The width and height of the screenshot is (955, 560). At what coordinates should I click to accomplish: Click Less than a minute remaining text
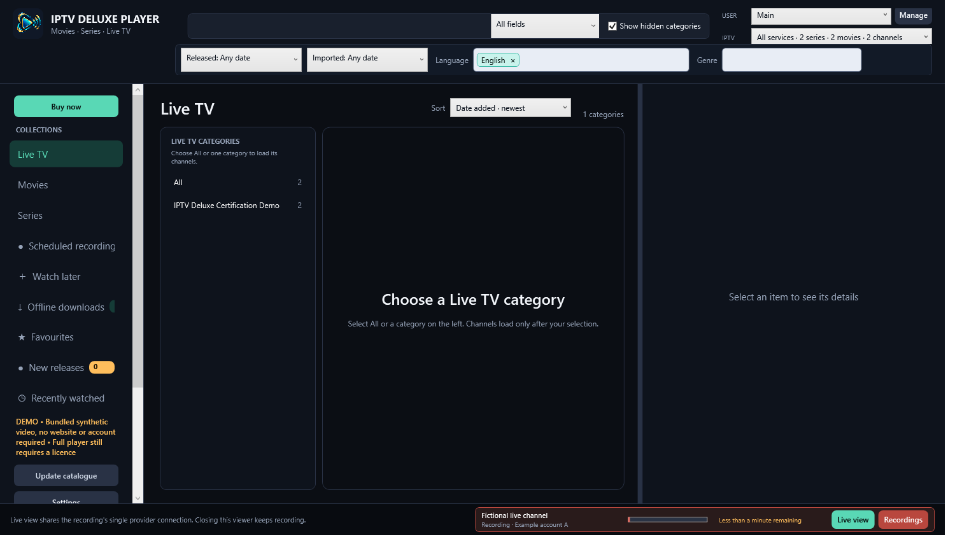(x=760, y=521)
